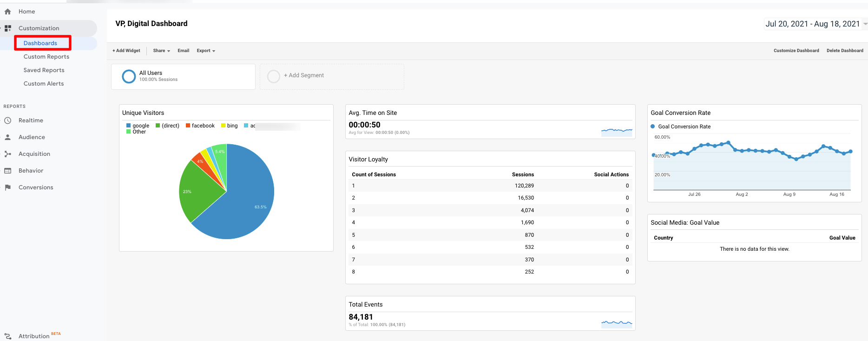Click the Realtime clock icon
868x341 pixels.
(x=7, y=120)
